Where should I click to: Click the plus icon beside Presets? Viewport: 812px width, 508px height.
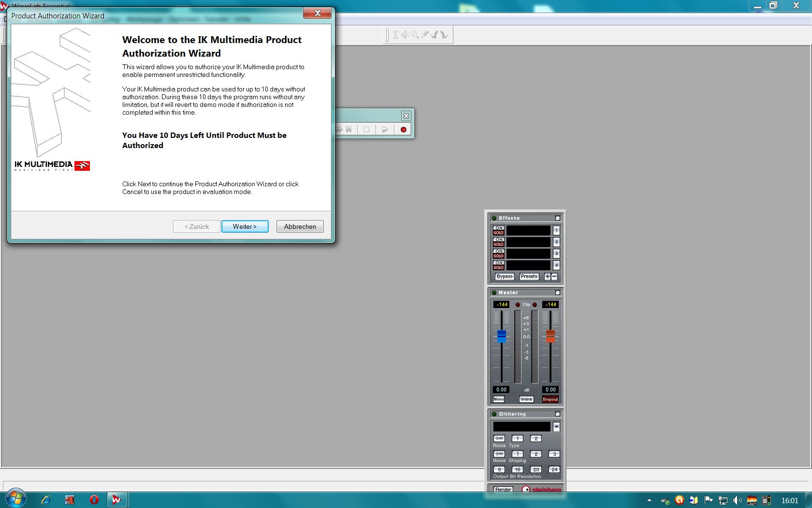tap(548, 277)
